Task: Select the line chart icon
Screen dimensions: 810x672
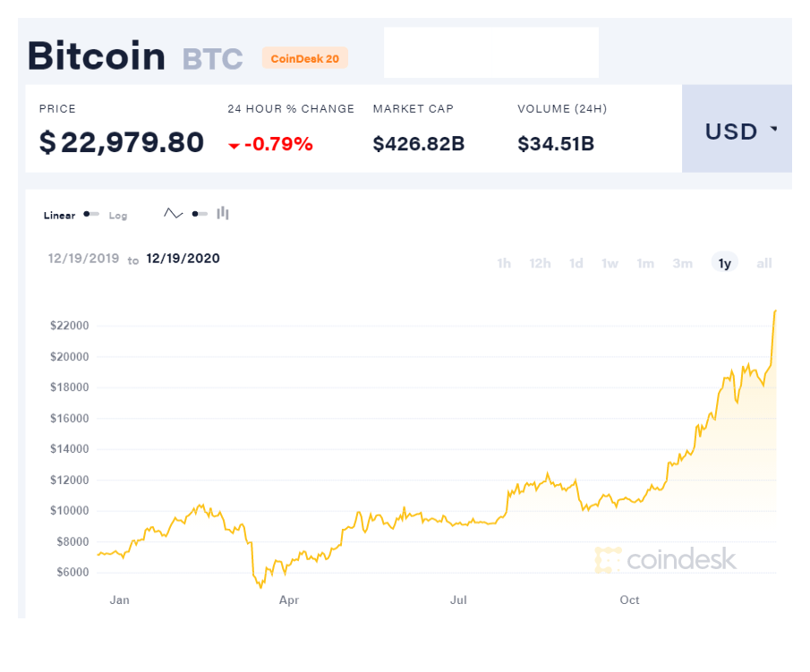Action: click(x=173, y=214)
